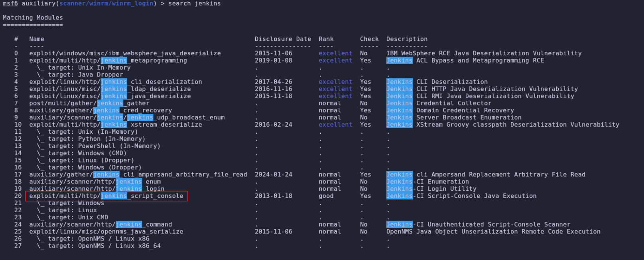Click the "Jenkins Credential Collector" description
This screenshot has width=644, height=260.
pos(439,104)
